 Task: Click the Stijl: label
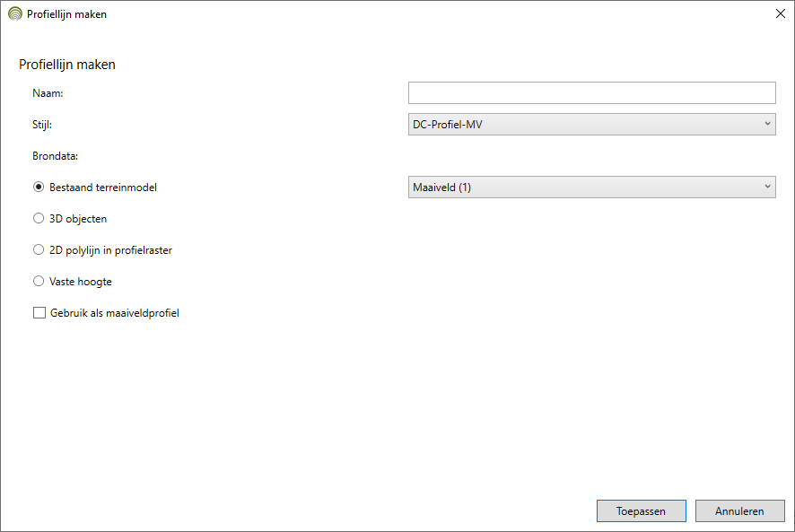click(x=42, y=125)
